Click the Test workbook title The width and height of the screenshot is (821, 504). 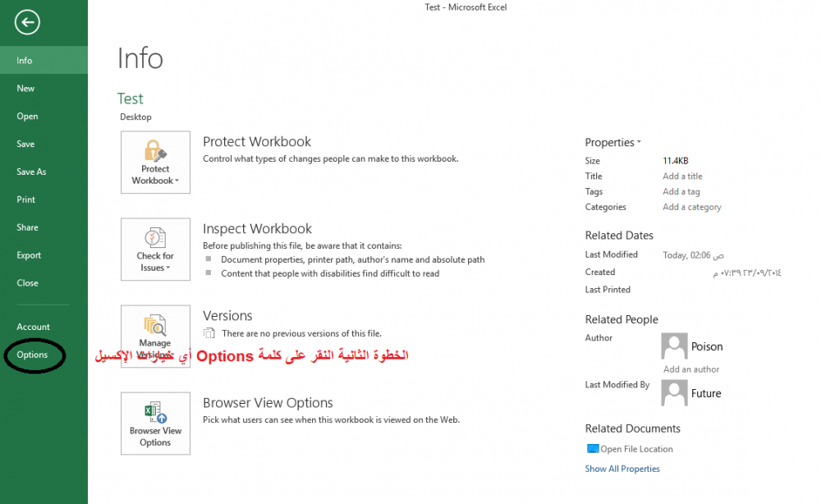(x=130, y=99)
